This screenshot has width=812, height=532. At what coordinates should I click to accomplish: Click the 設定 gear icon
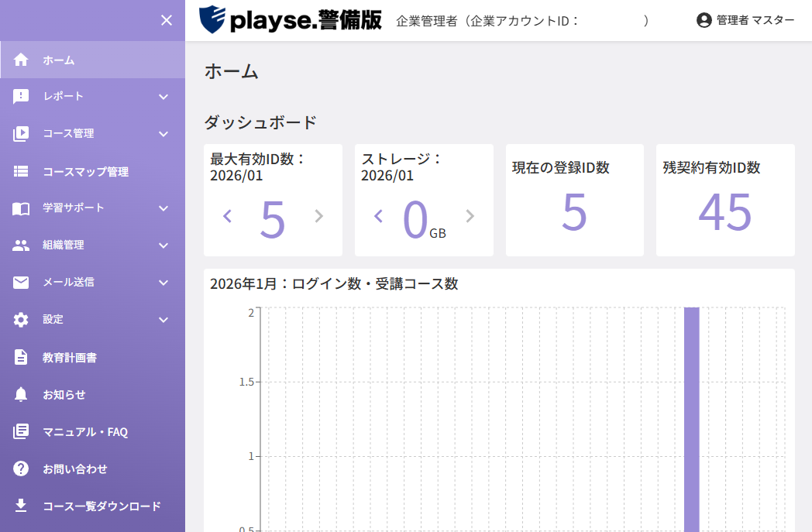21,320
